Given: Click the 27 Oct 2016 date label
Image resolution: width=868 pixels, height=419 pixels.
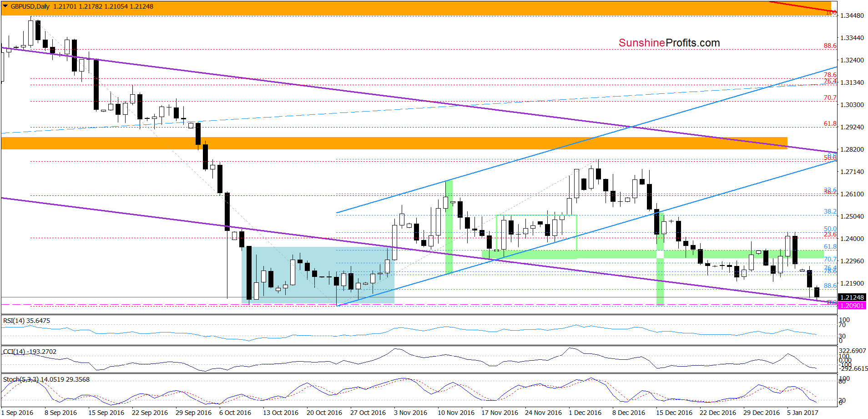Looking at the screenshot, I should tap(368, 413).
